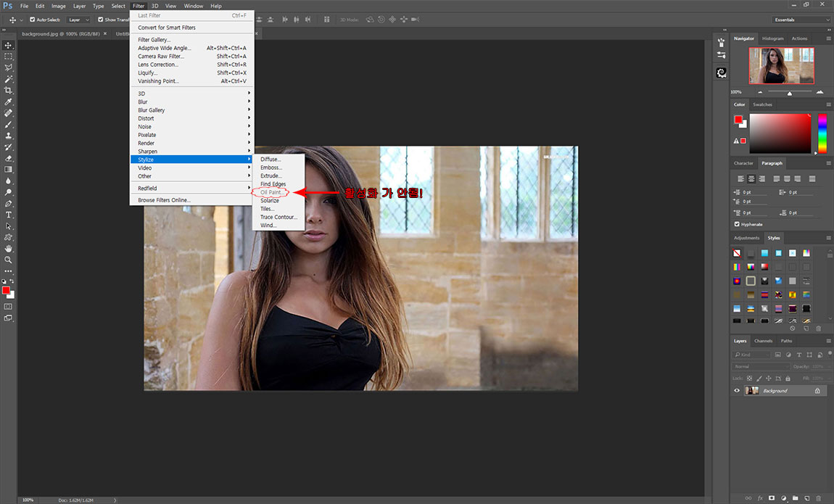Choose Emboss from Stylize submenu
834x504 pixels.
(x=271, y=168)
